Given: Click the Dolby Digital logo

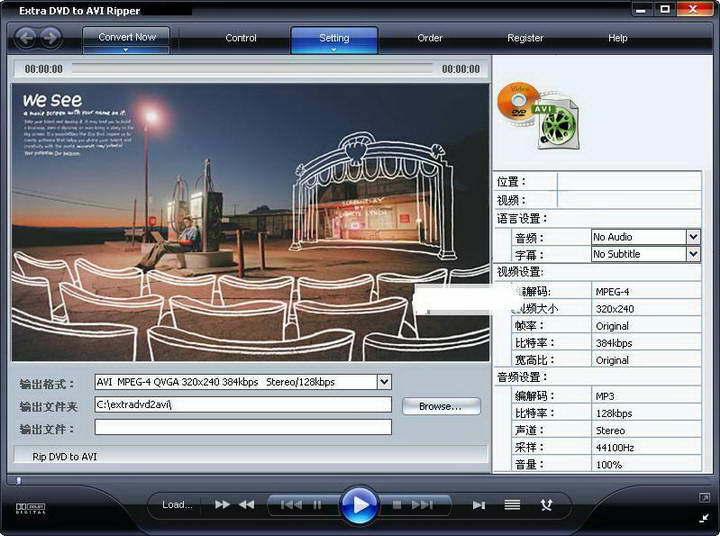Looking at the screenshot, I should click(31, 508).
